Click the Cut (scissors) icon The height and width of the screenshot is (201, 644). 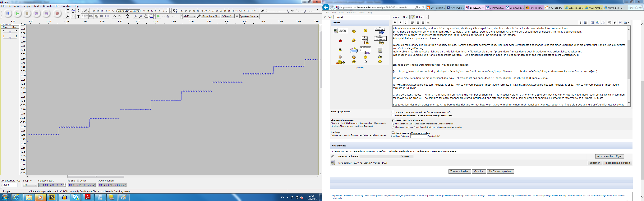click(x=86, y=16)
